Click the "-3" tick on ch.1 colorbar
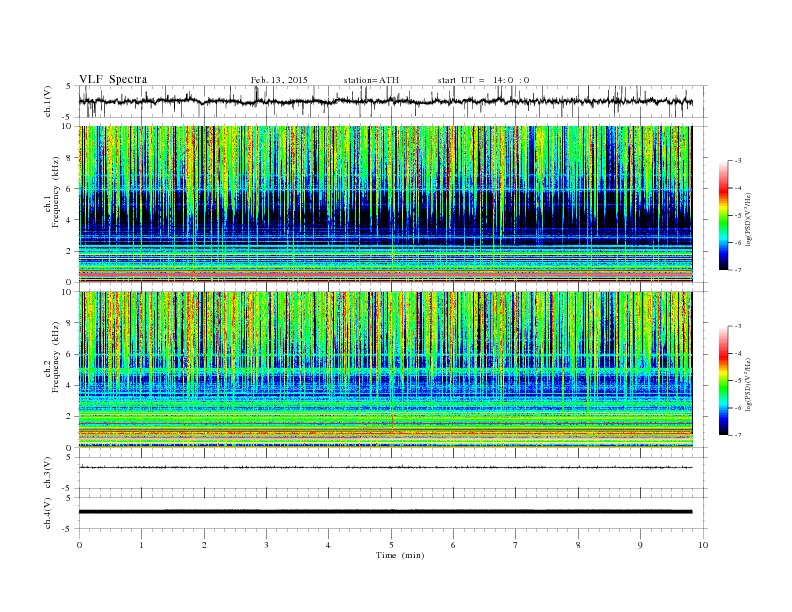The image size is (792, 612). (737, 161)
